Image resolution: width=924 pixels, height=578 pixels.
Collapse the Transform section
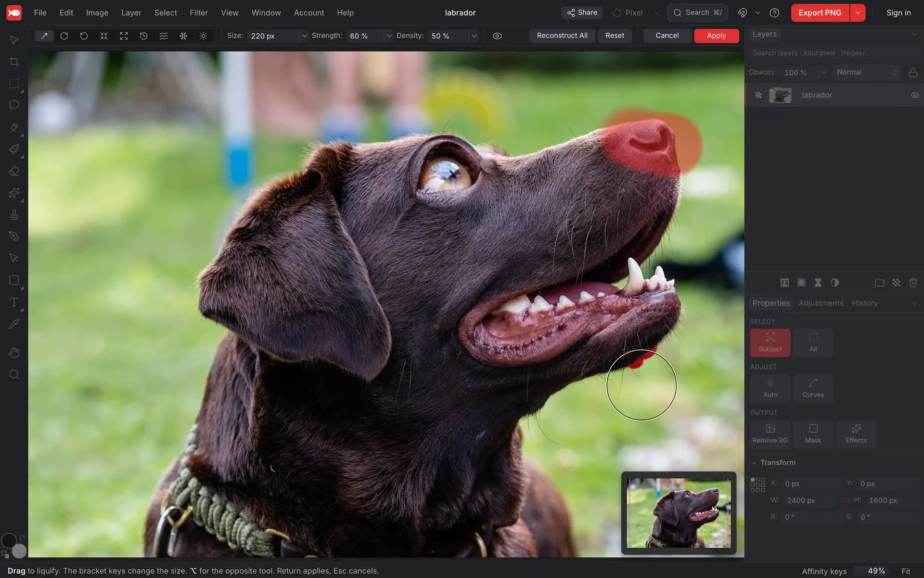click(754, 462)
